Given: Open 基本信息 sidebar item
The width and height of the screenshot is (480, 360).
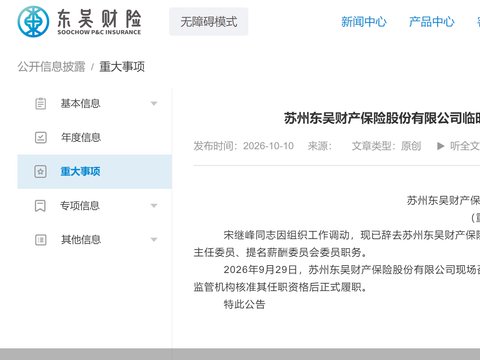Looking at the screenshot, I should tap(80, 103).
